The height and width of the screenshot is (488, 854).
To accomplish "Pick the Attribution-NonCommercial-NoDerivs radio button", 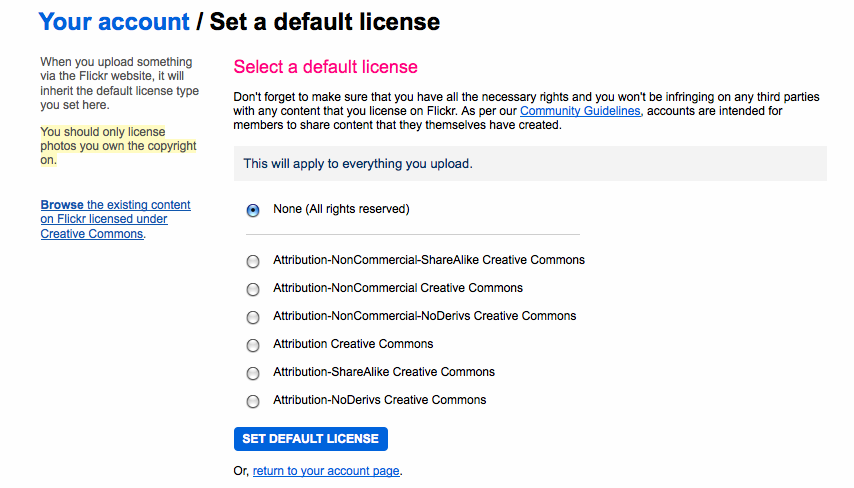I will (x=253, y=318).
